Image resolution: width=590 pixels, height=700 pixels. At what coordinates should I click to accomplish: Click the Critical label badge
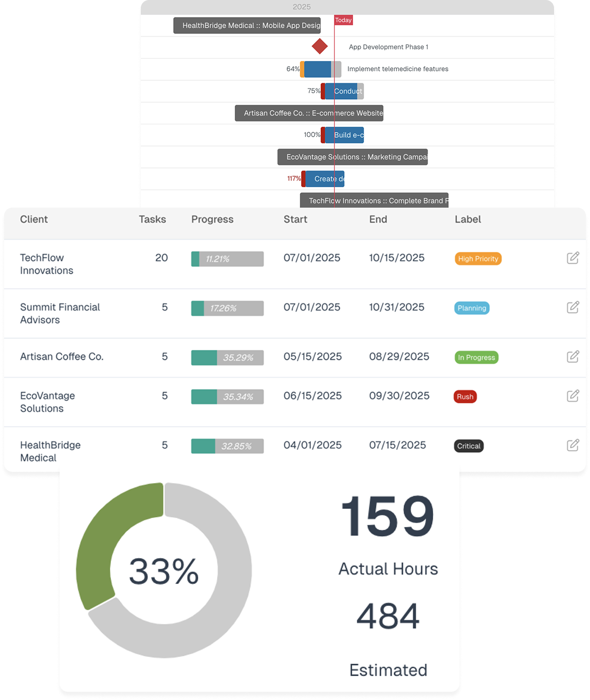tap(469, 446)
